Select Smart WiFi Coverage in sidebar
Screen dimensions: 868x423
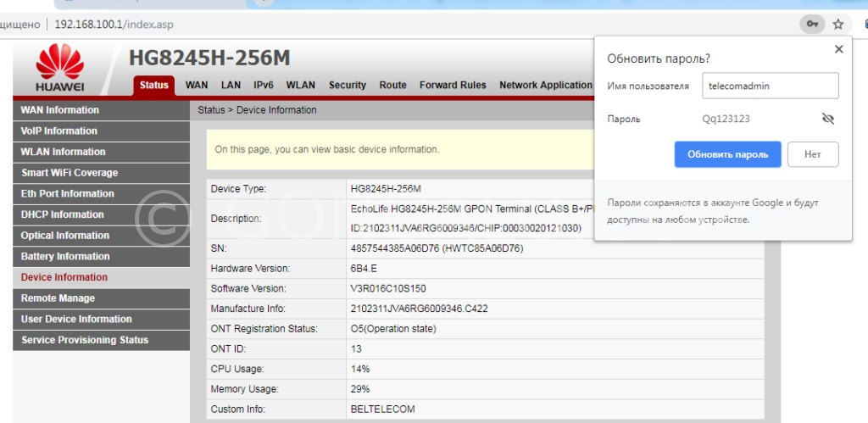pos(102,173)
